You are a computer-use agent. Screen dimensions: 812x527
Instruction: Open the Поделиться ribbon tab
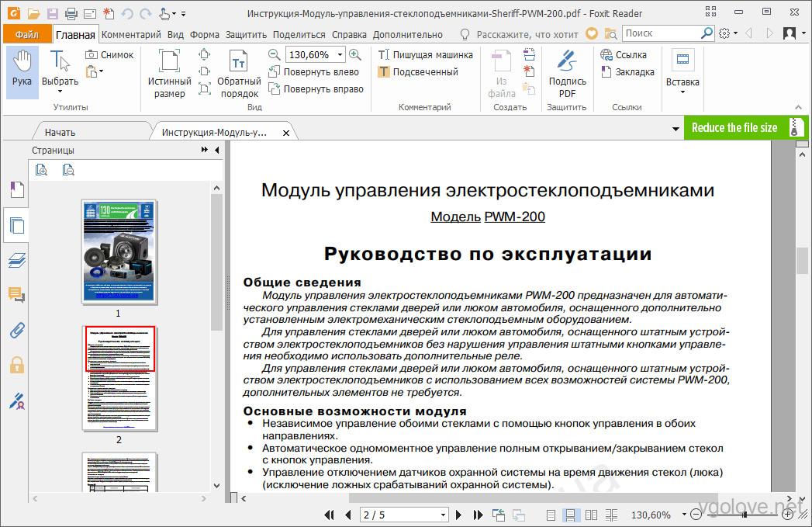tap(299, 34)
